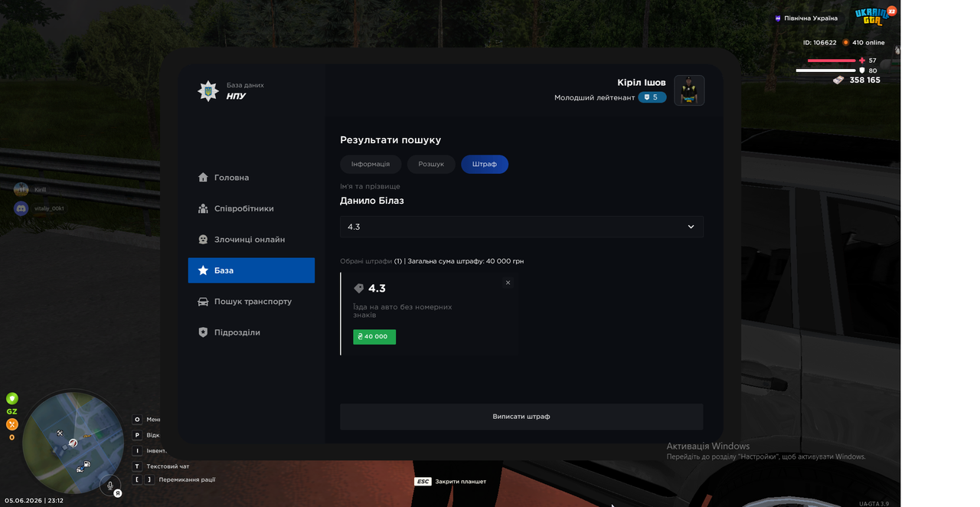Click the home icon next to Головна
Image resolution: width=980 pixels, height=507 pixels.
[203, 178]
